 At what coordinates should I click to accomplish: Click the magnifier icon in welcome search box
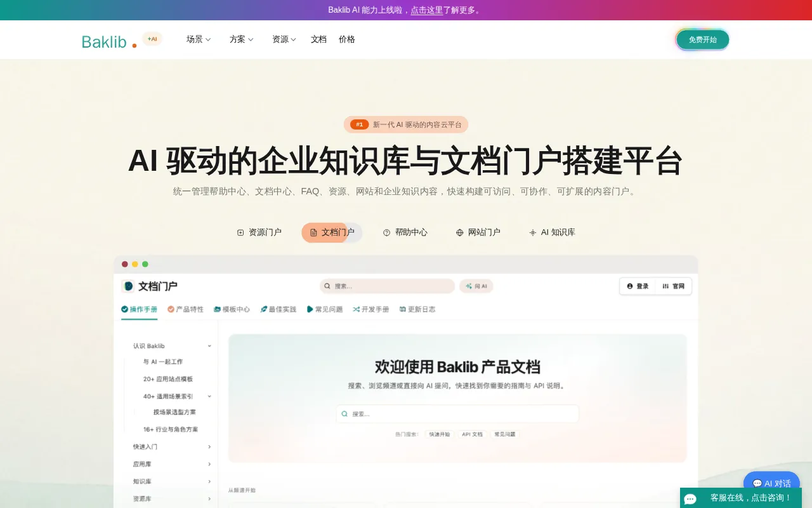point(345,414)
